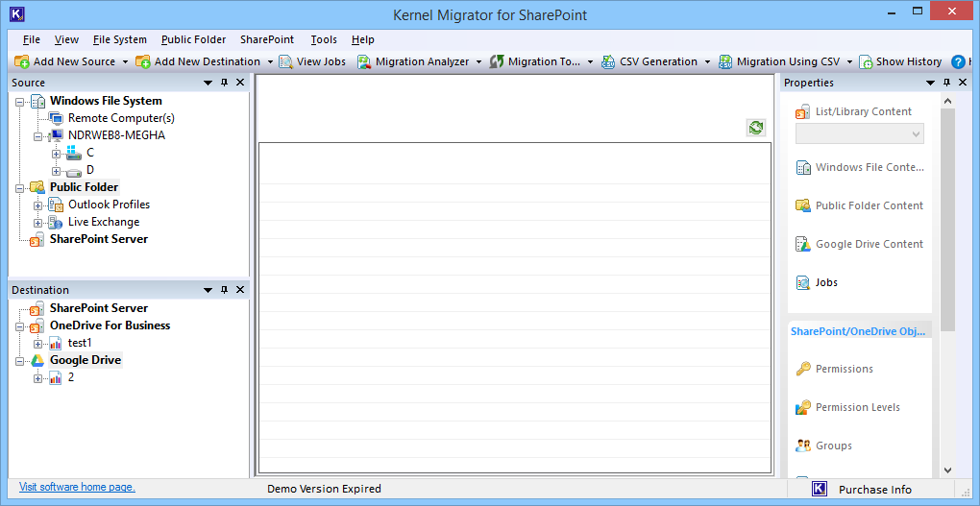980x506 pixels.
Task: Open View Jobs from toolbar
Action: (x=312, y=61)
